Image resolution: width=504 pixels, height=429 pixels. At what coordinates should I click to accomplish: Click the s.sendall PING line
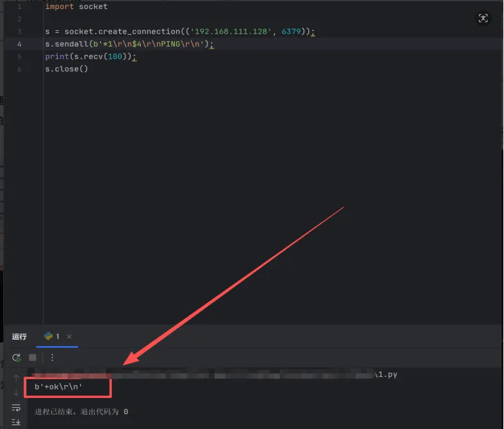[129, 44]
